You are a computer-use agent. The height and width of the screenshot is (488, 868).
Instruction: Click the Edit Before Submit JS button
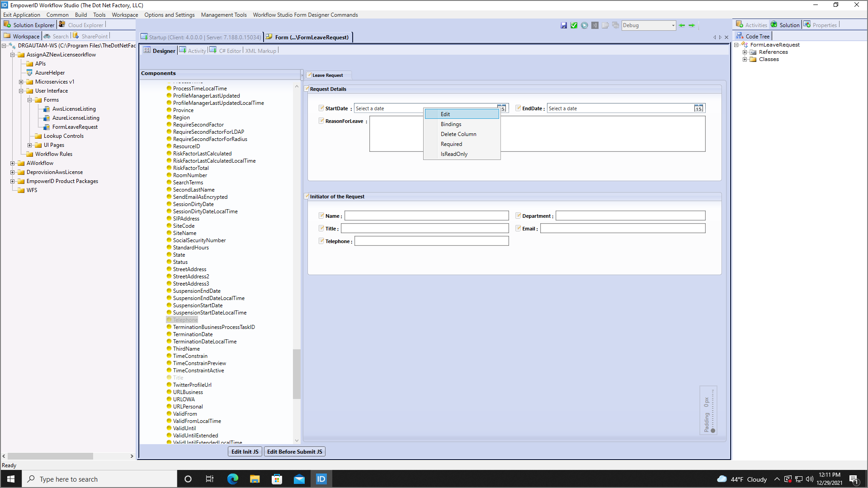(x=294, y=451)
